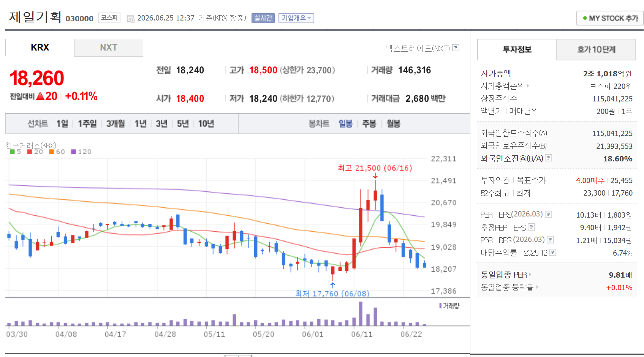Image resolution: width=644 pixels, height=357 pixels.
Task: Click the current price 18,260
Action: pyautogui.click(x=37, y=78)
